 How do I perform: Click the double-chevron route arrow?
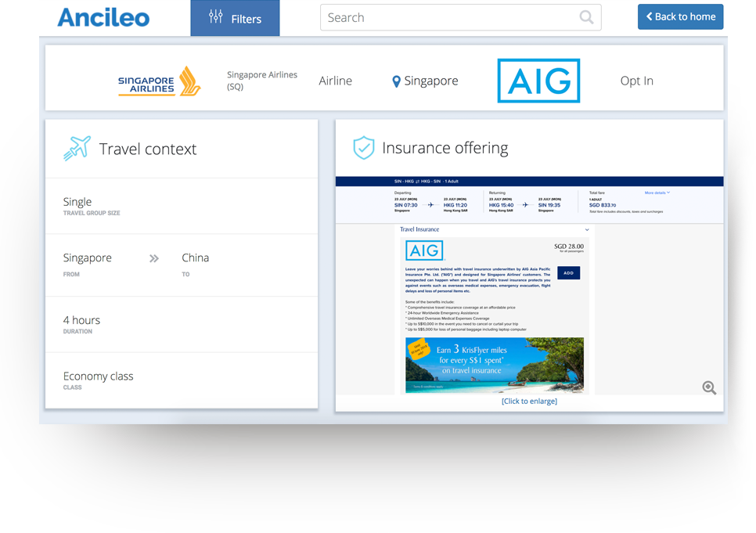point(154,258)
